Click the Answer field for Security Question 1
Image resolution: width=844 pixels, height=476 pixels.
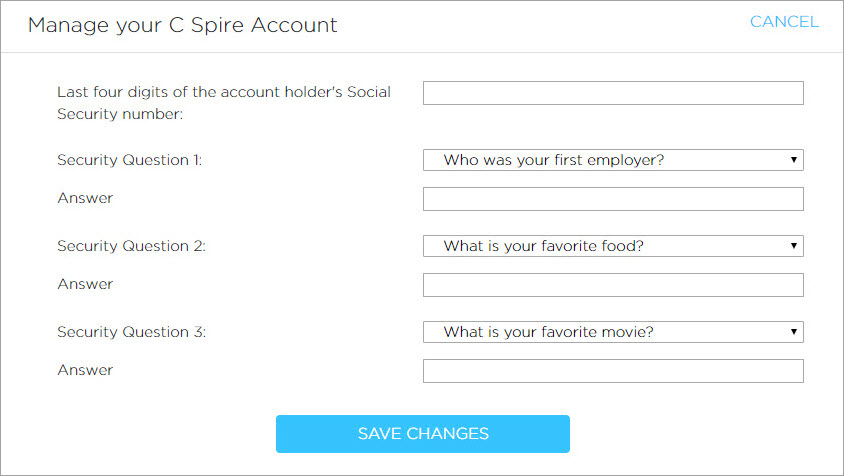tap(613, 199)
